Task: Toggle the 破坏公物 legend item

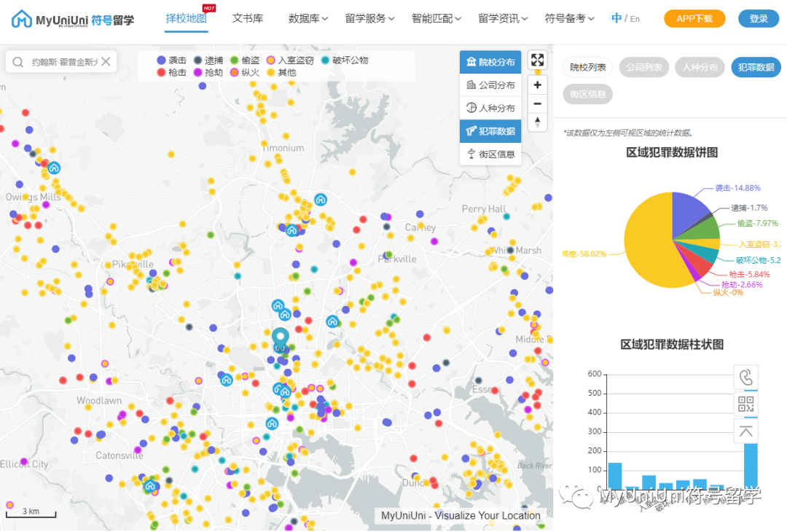Action: click(x=344, y=60)
